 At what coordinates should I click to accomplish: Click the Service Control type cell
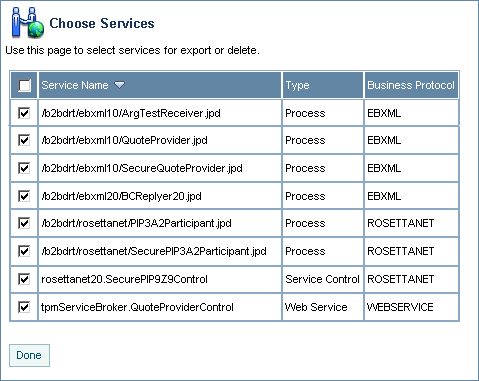tap(322, 279)
